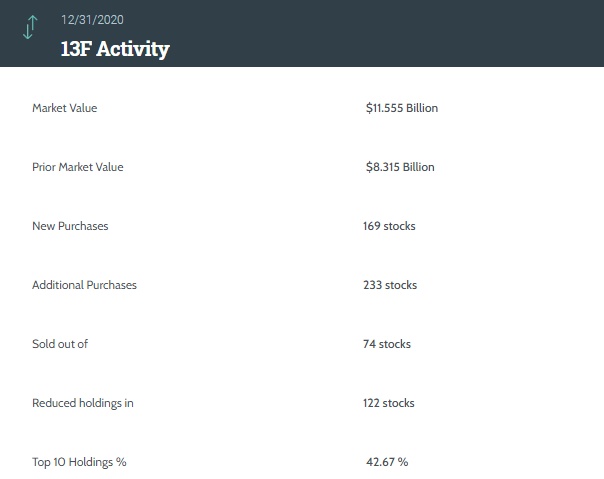This screenshot has height=479, width=604.
Task: Click the 42.67 holdings number
Action: tap(381, 462)
